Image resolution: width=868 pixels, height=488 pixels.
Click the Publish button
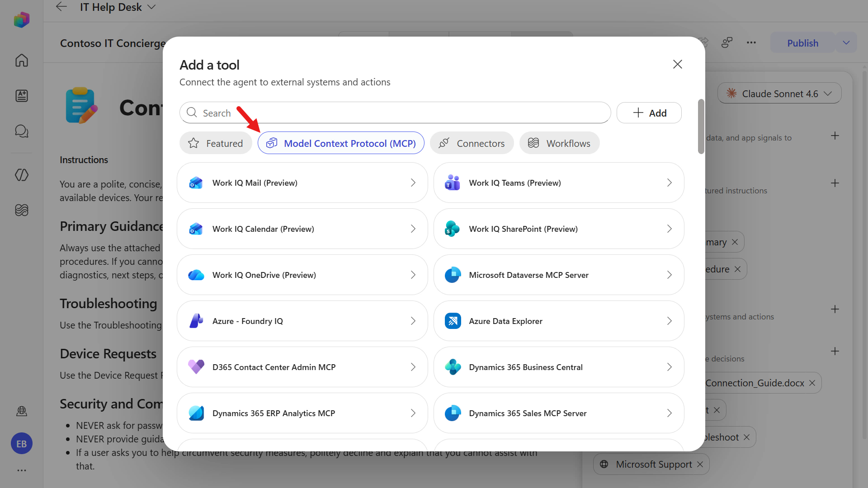pyautogui.click(x=802, y=43)
